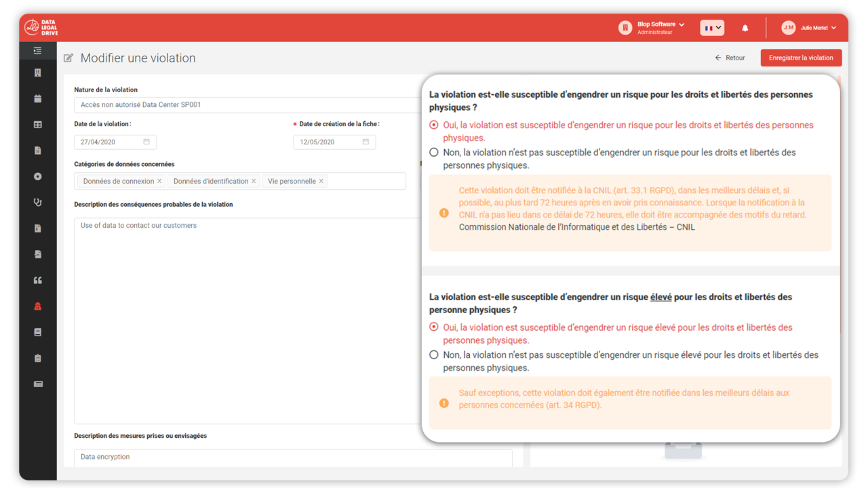Click Enregistrer la violation button
Screen dimensions: 868x488
pos(801,58)
